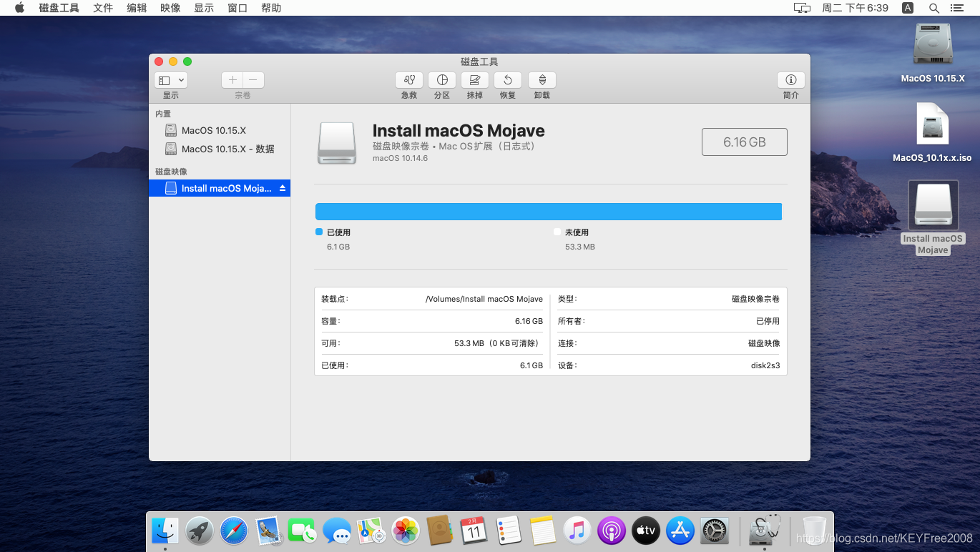Click the blue disk usage bar
Viewport: 980px width, 552px height.
pyautogui.click(x=549, y=212)
